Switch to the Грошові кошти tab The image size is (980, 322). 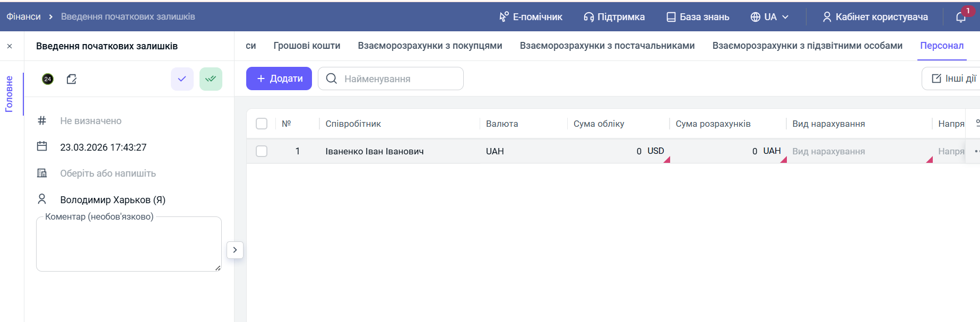click(x=307, y=46)
